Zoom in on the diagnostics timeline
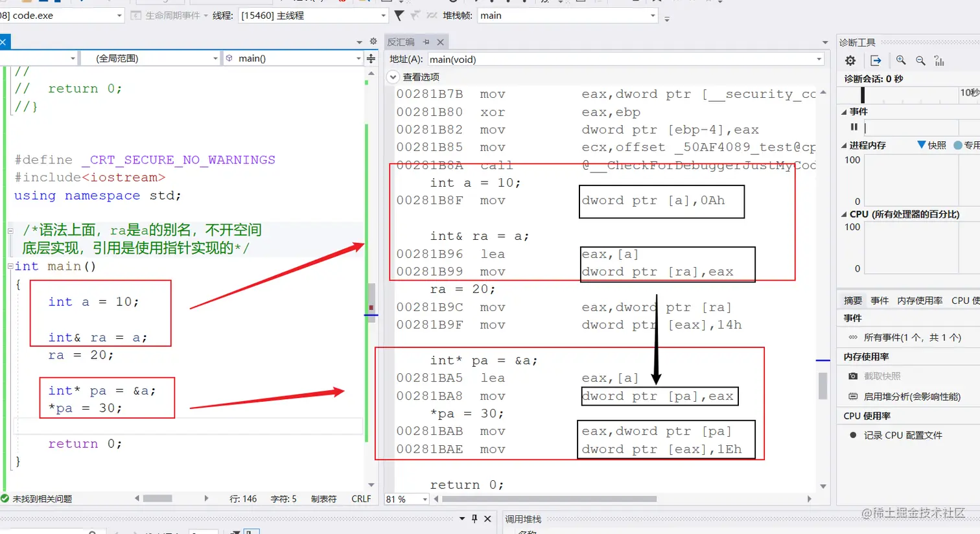 click(901, 60)
